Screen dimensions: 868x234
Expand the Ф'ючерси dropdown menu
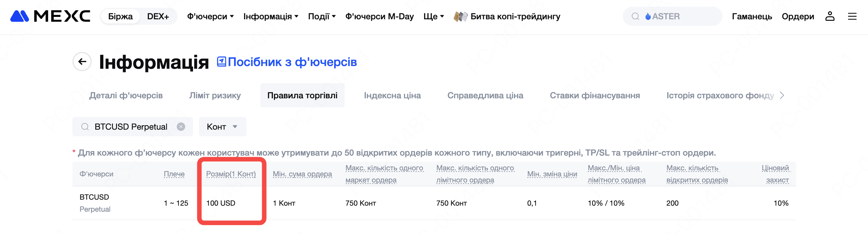[x=210, y=16]
